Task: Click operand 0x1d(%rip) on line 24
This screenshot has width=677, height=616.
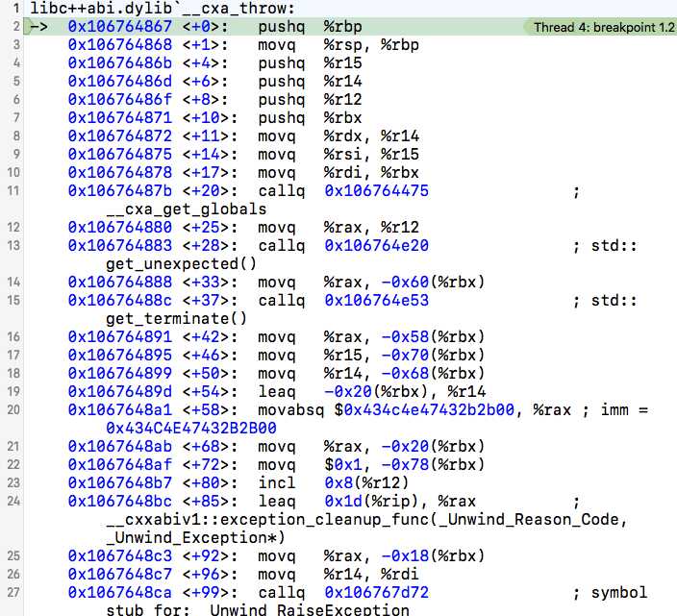Action: [x=371, y=502]
